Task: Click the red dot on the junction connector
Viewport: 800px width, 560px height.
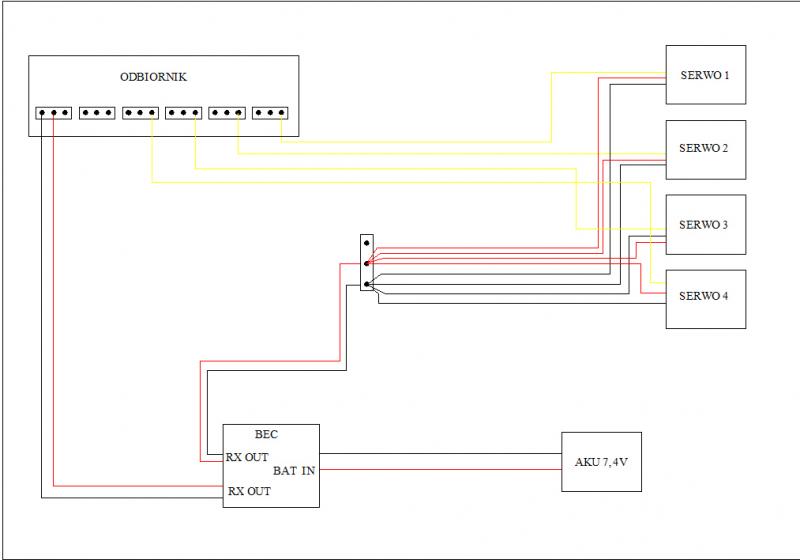Action: click(x=367, y=264)
